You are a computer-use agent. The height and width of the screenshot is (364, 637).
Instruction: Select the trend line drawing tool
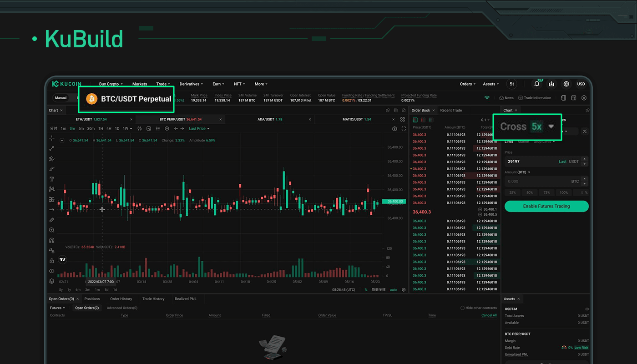[x=52, y=148]
